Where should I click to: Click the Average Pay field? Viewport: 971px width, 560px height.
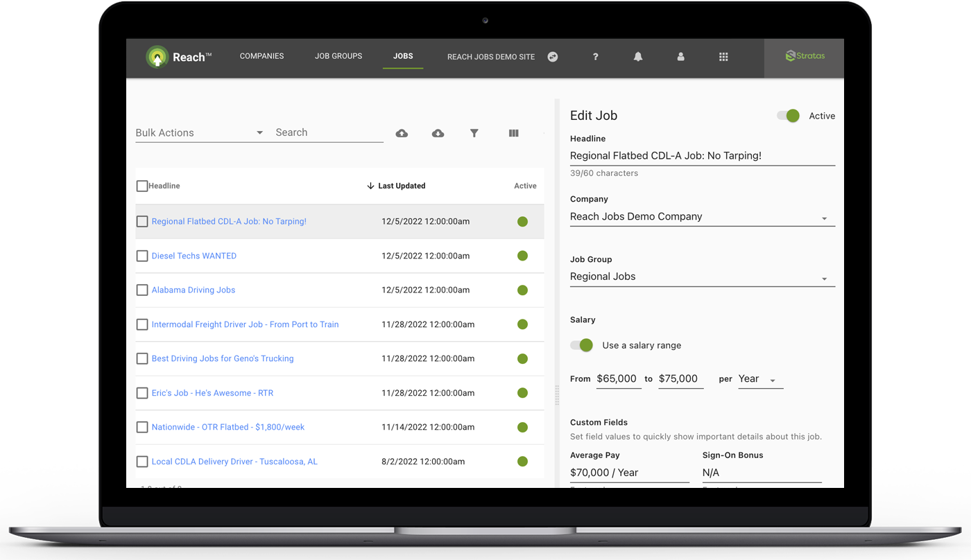pos(630,473)
